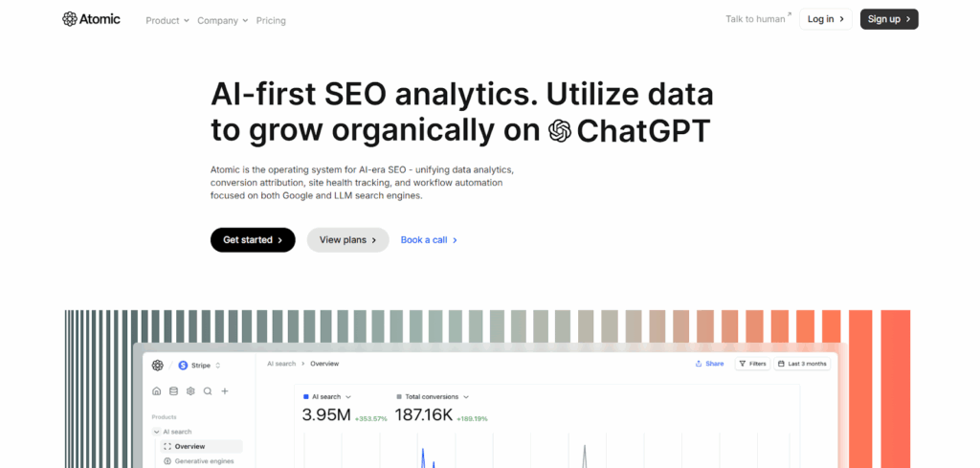
Task: Collapse the AI search tree section
Action: point(156,432)
